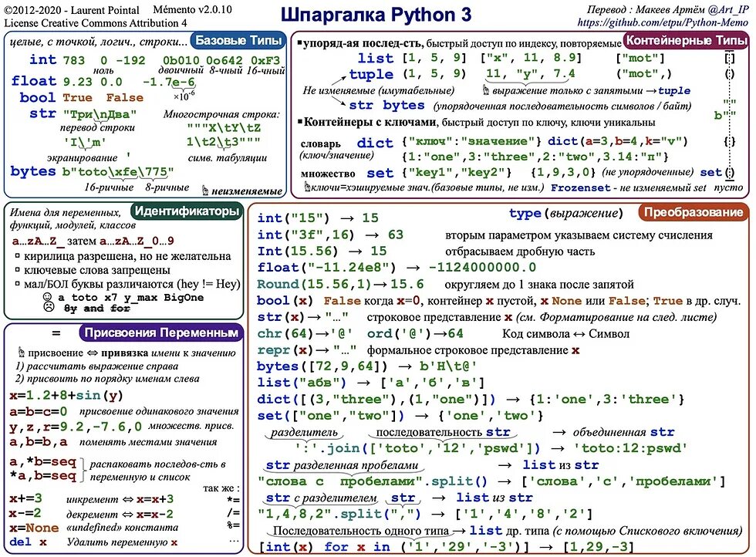
Task: Click the string "Три\nДва"
Action: point(100,115)
